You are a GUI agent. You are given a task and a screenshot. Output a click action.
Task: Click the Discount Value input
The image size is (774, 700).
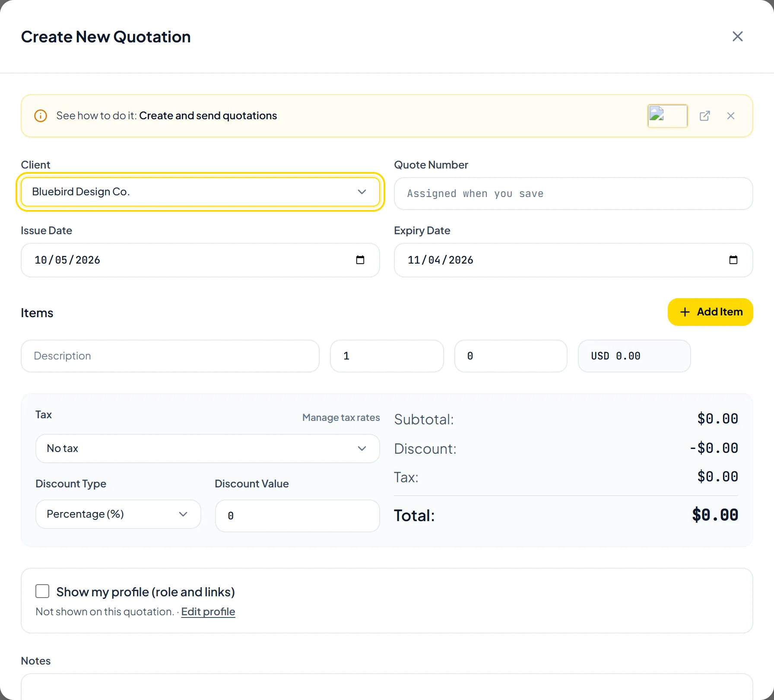pos(298,516)
